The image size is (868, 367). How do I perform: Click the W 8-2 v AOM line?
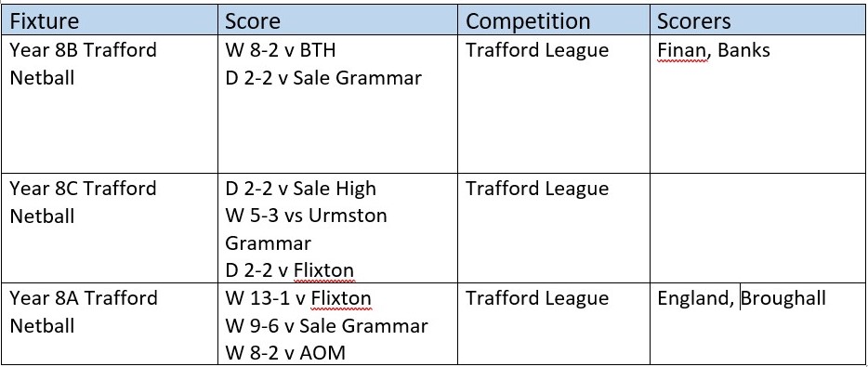point(285,353)
